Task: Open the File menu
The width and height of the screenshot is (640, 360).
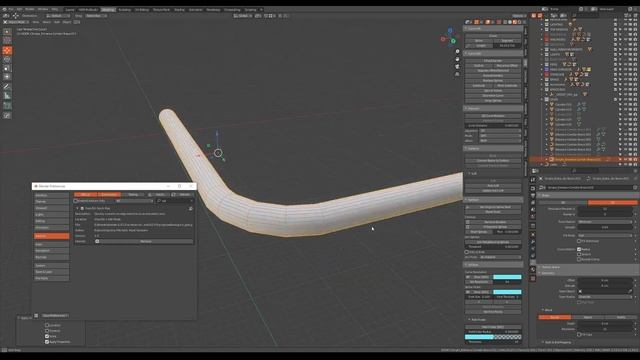Action: click(x=11, y=9)
